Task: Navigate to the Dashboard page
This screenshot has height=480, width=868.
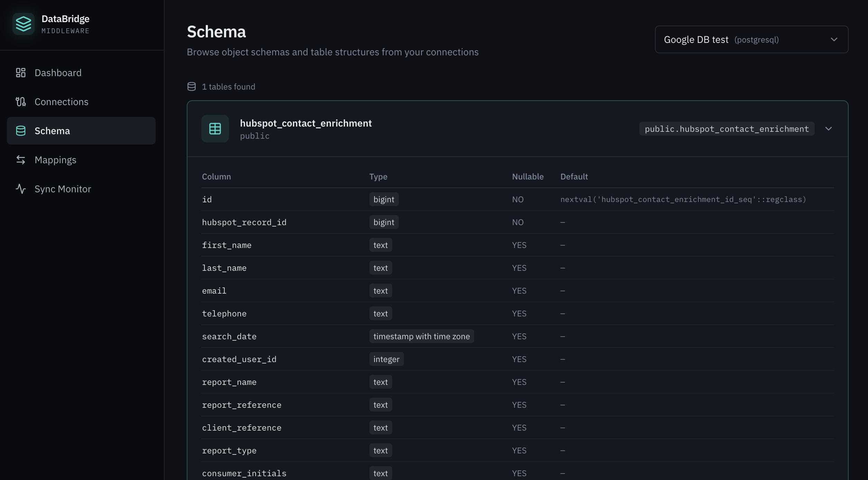Action: [58, 73]
